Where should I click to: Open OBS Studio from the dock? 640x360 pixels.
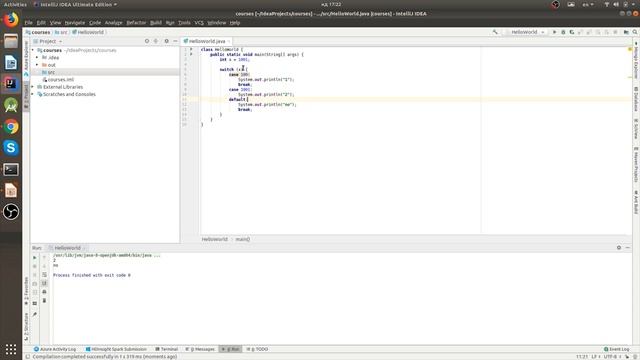(11, 212)
